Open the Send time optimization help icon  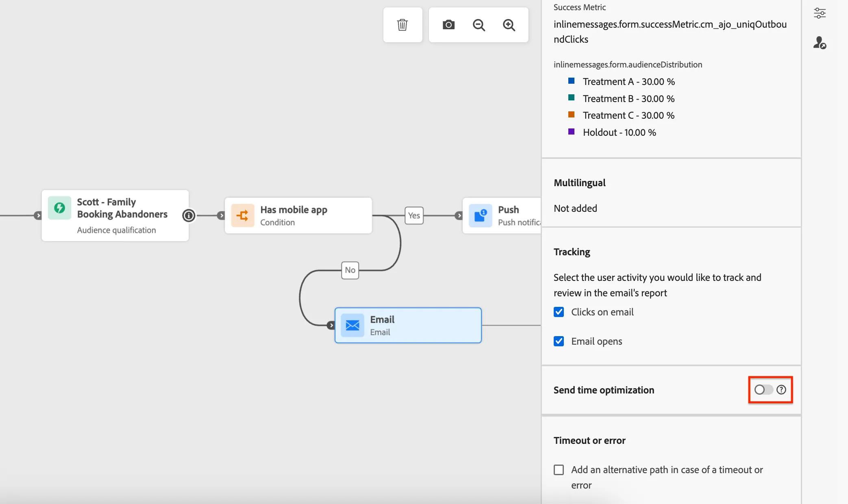pos(781,390)
